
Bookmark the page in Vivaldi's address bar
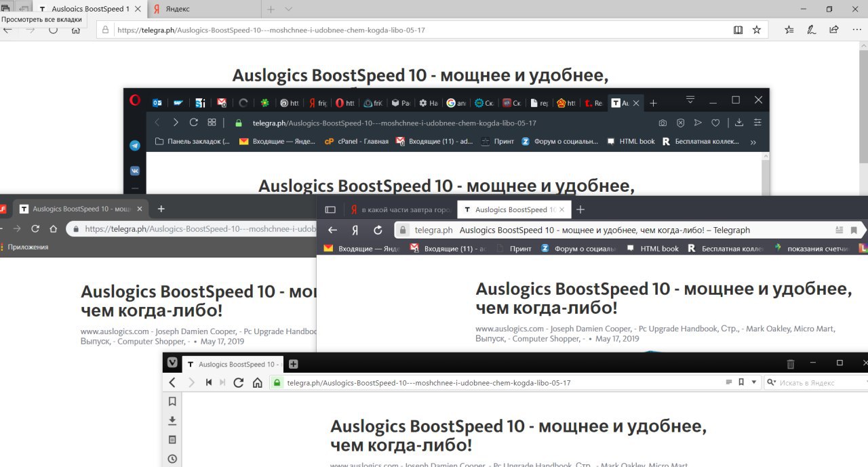(x=742, y=382)
